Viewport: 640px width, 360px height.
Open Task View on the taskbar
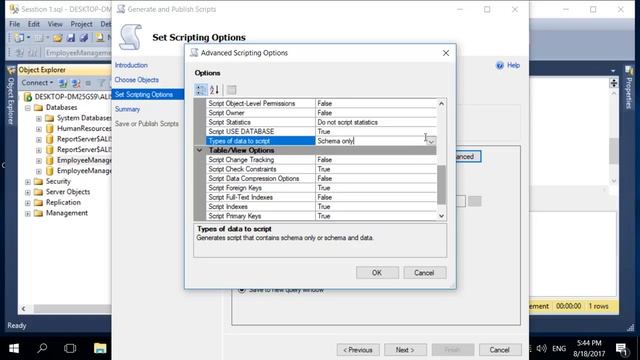[x=70, y=348]
